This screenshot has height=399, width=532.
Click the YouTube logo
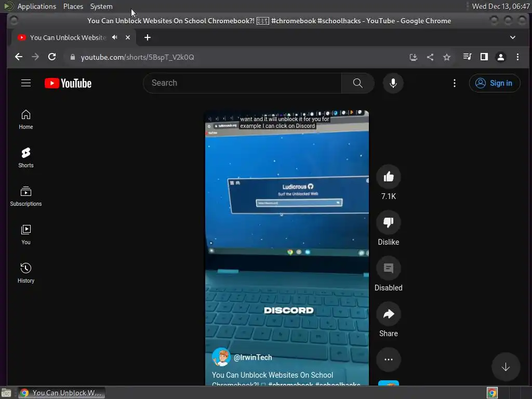click(68, 83)
